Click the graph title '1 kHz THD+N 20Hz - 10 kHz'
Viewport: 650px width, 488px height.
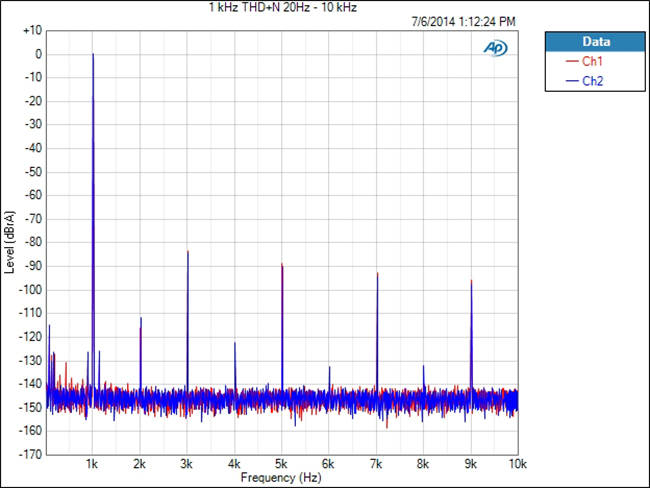(282, 8)
